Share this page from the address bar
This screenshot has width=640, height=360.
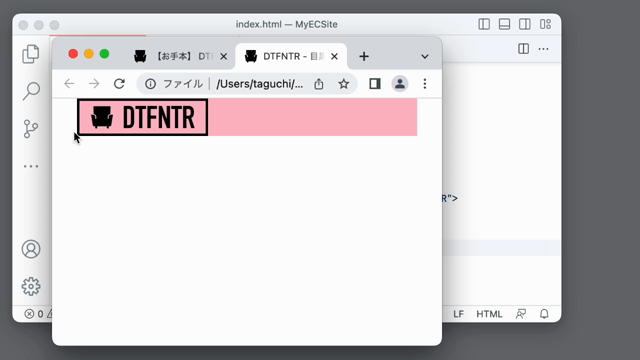pos(319,84)
